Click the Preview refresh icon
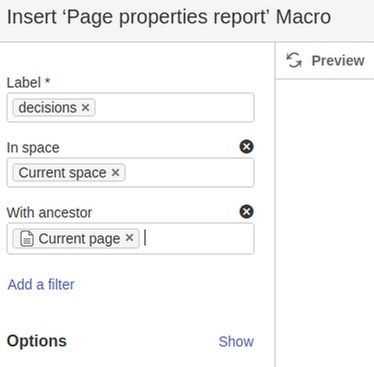The width and height of the screenshot is (374, 367). (x=294, y=60)
